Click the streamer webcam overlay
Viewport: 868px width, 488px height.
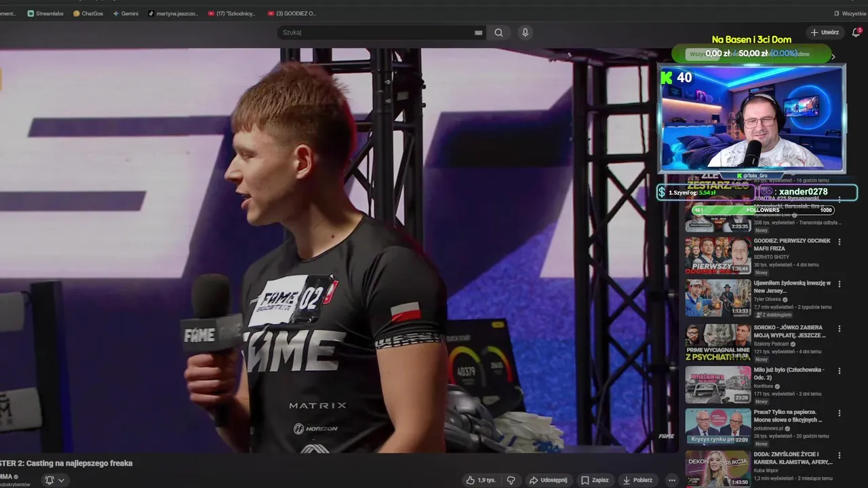pos(752,119)
